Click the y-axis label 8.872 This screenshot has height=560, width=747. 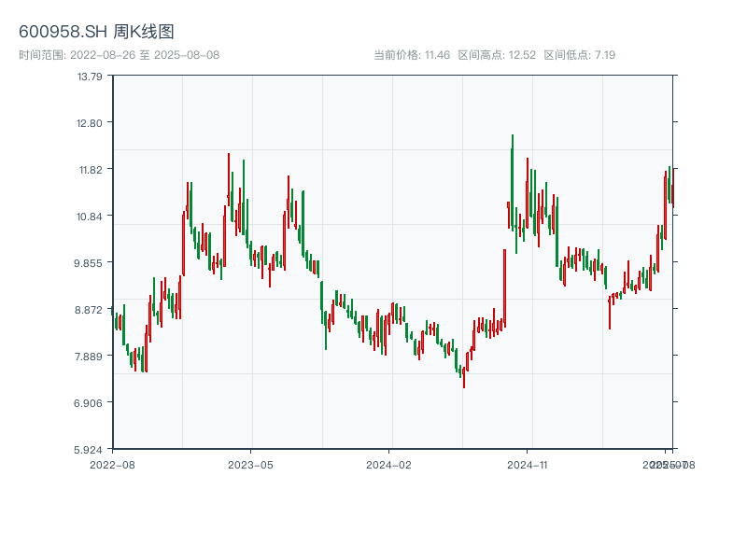88,310
